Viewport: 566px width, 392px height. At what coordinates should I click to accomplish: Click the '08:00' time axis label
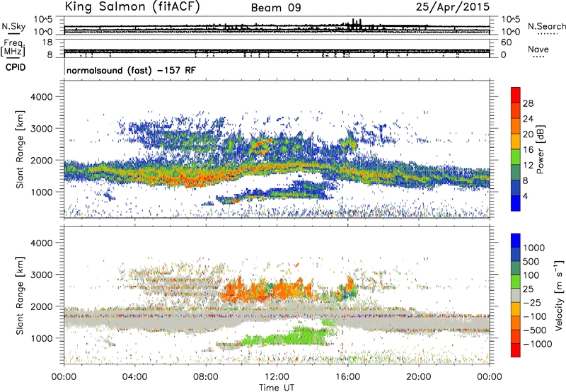[206, 377]
